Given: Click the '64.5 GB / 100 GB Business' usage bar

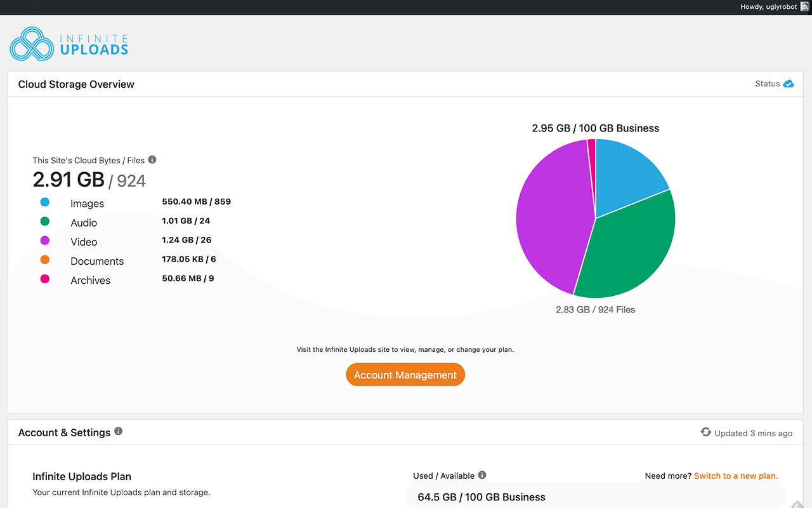Looking at the screenshot, I should (x=595, y=497).
